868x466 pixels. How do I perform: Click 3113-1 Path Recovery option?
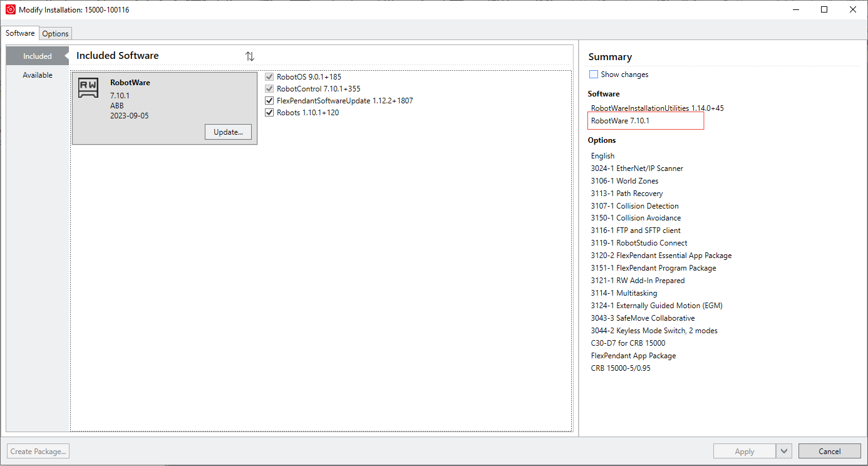click(626, 194)
